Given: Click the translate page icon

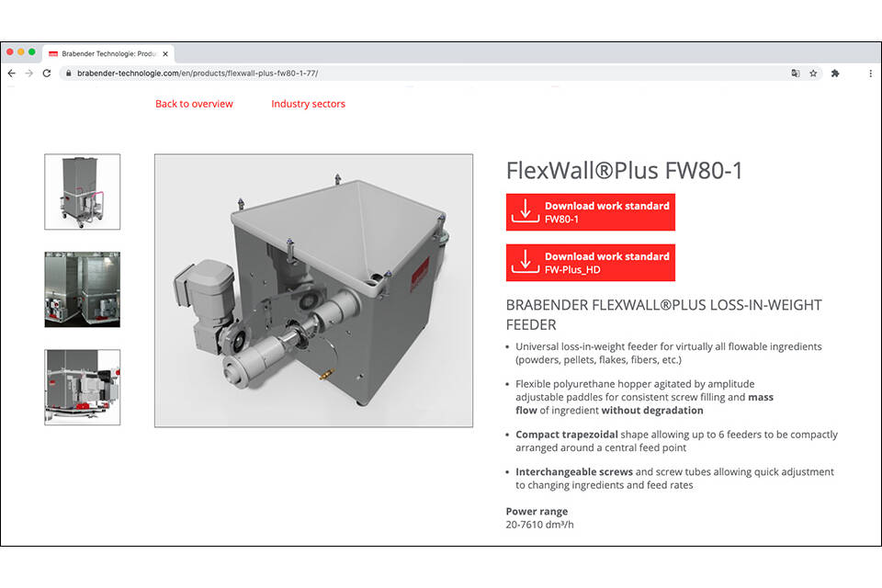Looking at the screenshot, I should click(x=796, y=73).
